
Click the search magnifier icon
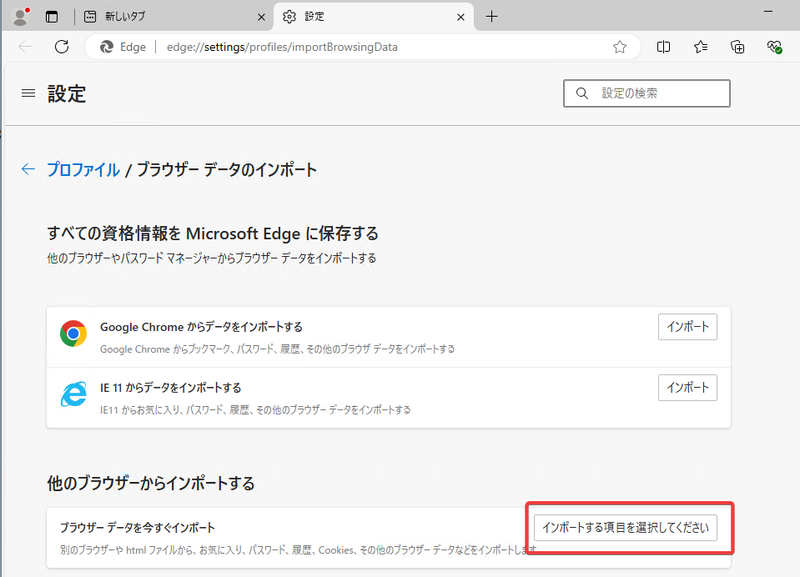tap(582, 93)
